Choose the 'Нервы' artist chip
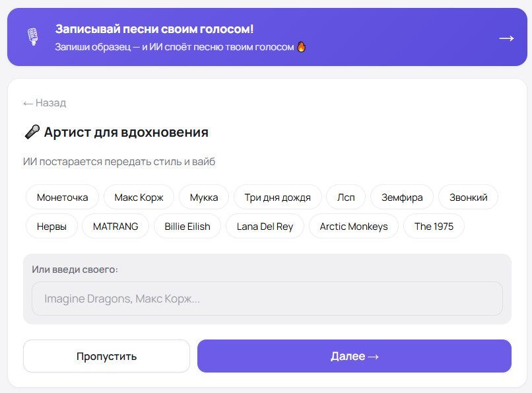532x393 pixels. tap(51, 227)
